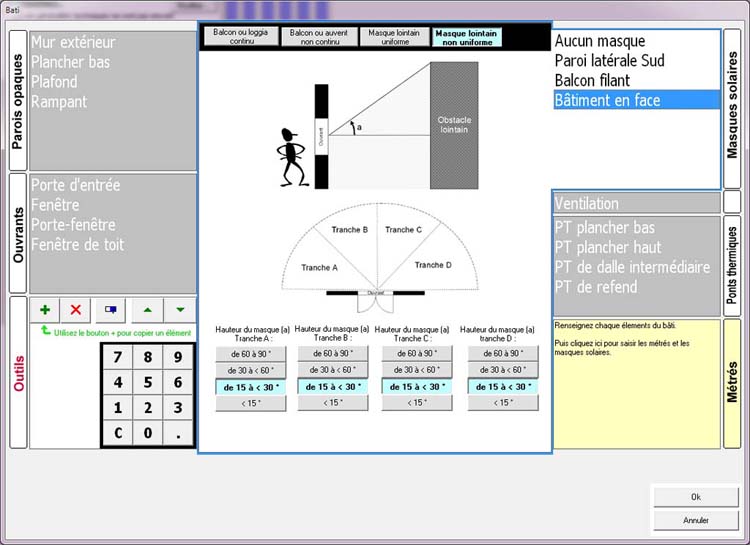This screenshot has width=750, height=545.
Task: Click the green plus add element button
Action: 46,310
